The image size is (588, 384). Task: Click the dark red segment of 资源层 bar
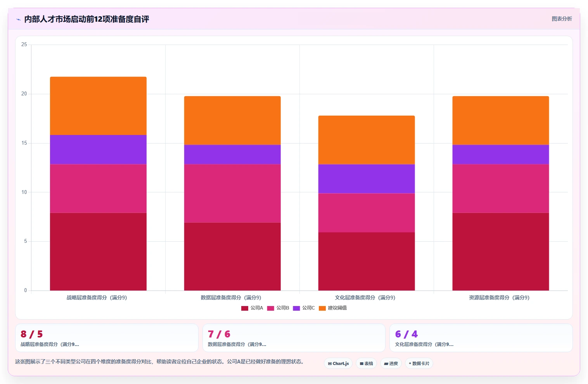click(501, 251)
